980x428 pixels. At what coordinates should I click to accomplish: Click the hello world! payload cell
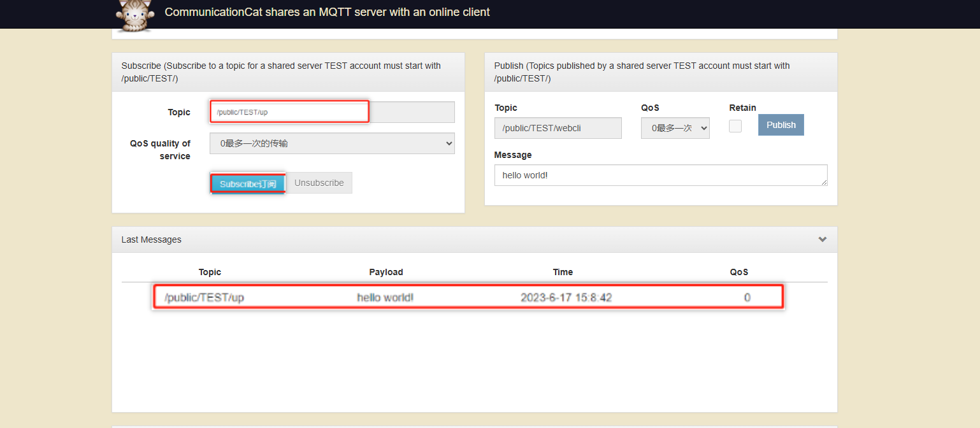click(x=385, y=297)
